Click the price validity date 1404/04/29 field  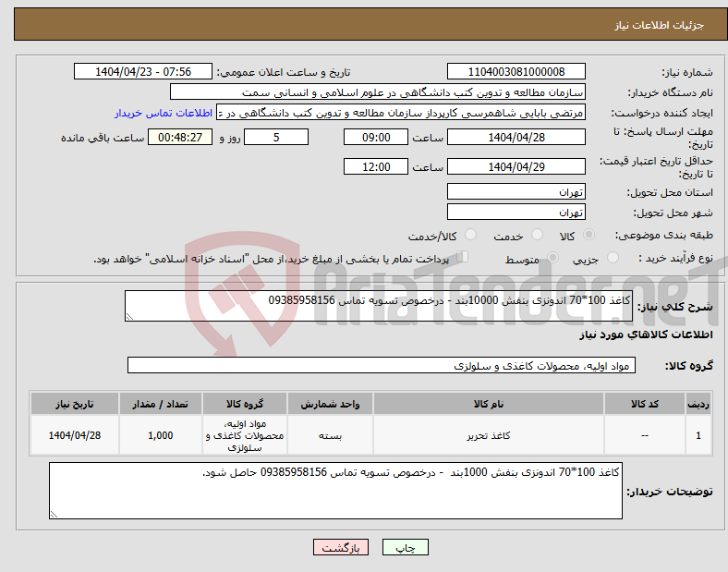(x=516, y=166)
